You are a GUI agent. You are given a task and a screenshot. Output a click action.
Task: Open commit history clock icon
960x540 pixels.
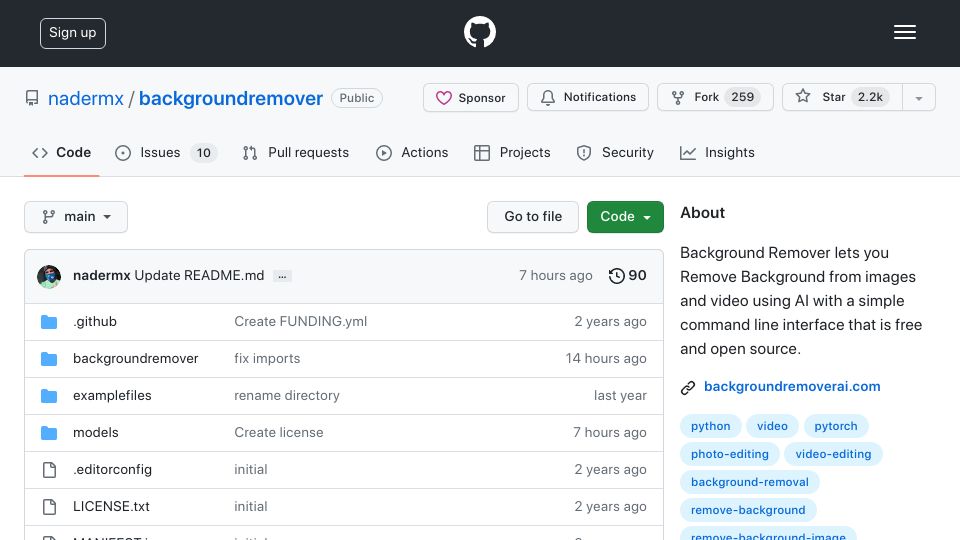616,276
